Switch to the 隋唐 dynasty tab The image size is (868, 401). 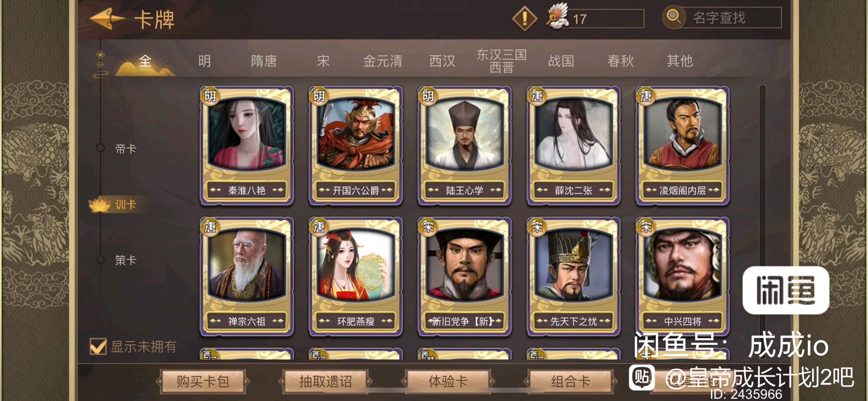tap(264, 61)
